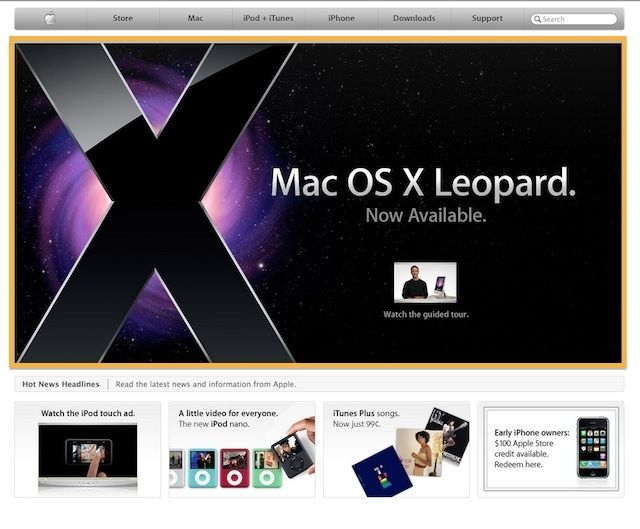The height and width of the screenshot is (529, 640).
Task: Select the iPhone navigation tab
Action: click(x=341, y=18)
